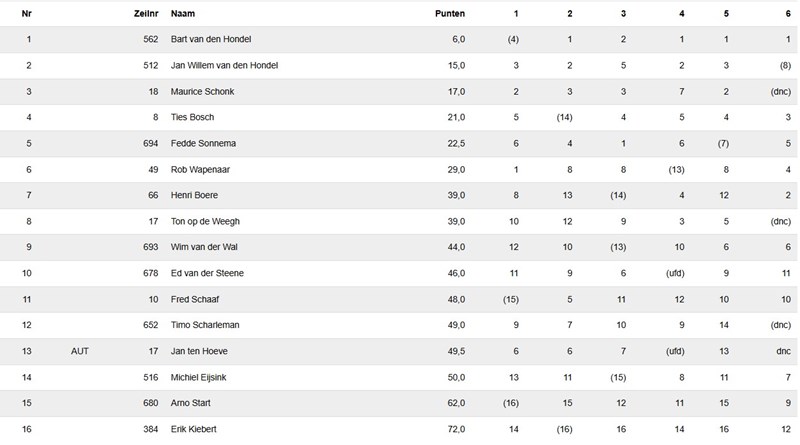Click race 6 column header
This screenshot has height=445, width=800.
[x=788, y=14]
